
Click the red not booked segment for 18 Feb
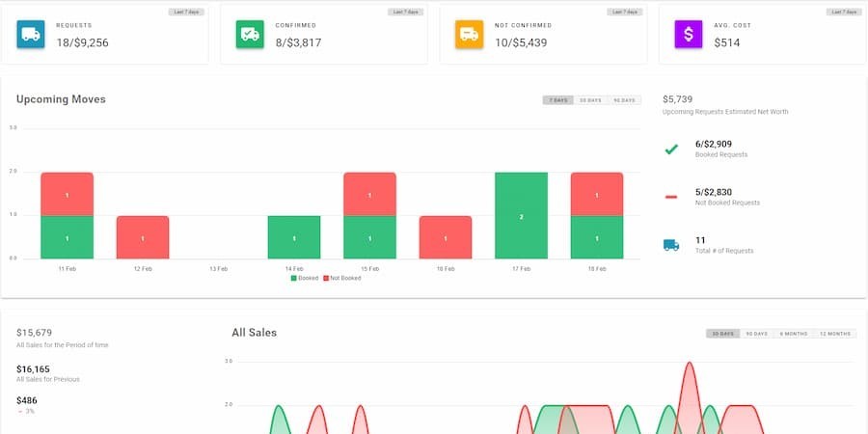597,194
